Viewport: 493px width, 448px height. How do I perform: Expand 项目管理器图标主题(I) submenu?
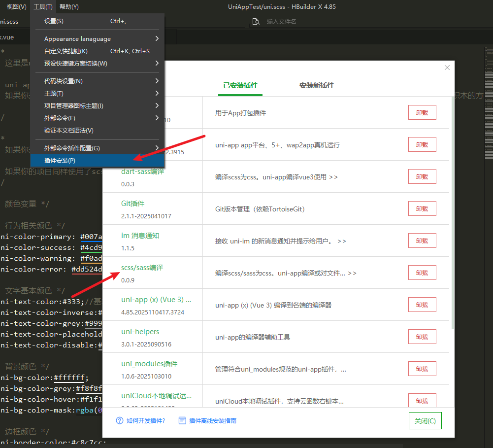tap(97, 105)
